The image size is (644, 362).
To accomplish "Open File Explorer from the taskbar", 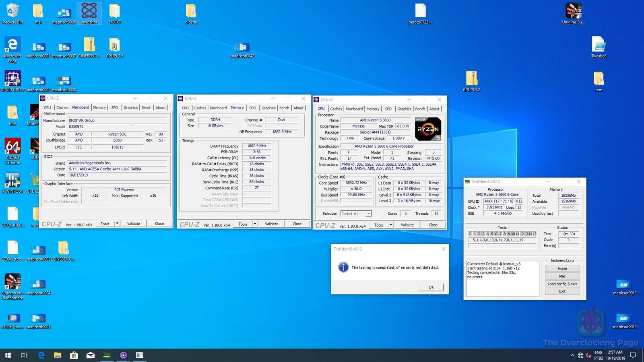I will [x=58, y=355].
